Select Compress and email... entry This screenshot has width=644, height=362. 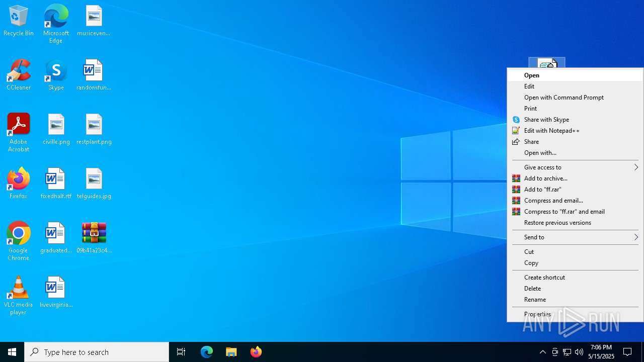(x=575, y=201)
